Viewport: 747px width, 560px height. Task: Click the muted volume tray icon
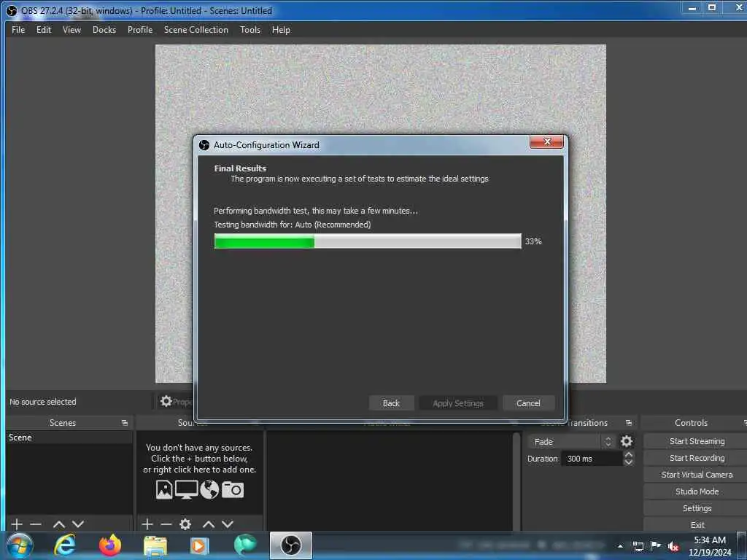673,546
